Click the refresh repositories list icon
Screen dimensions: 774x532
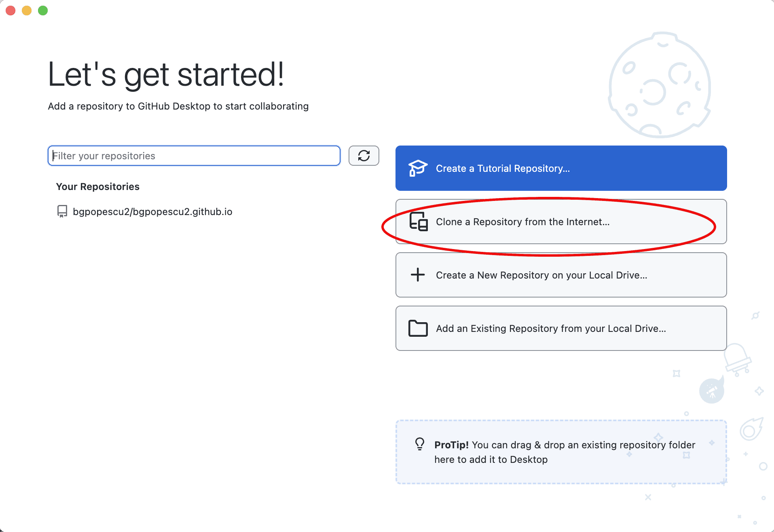[364, 156]
